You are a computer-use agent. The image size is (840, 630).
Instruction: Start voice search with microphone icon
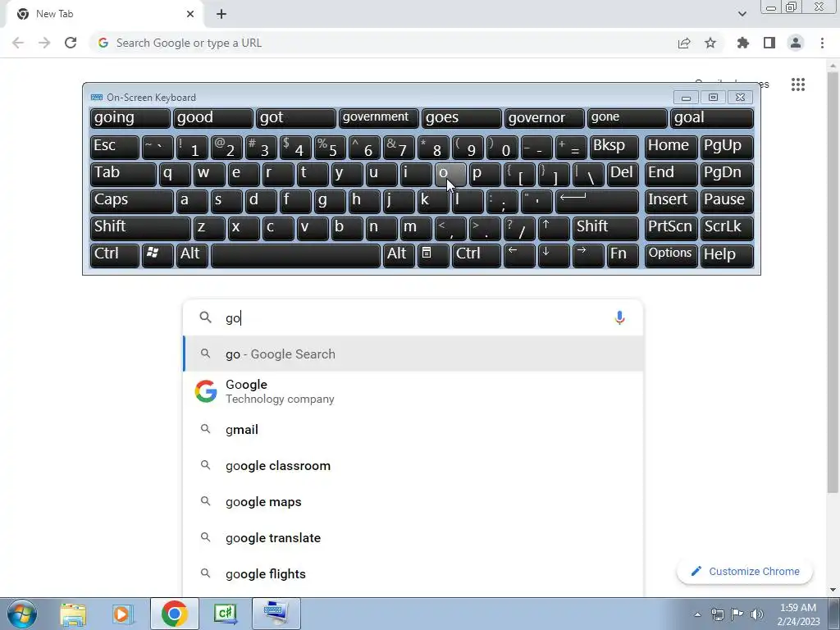click(x=619, y=317)
